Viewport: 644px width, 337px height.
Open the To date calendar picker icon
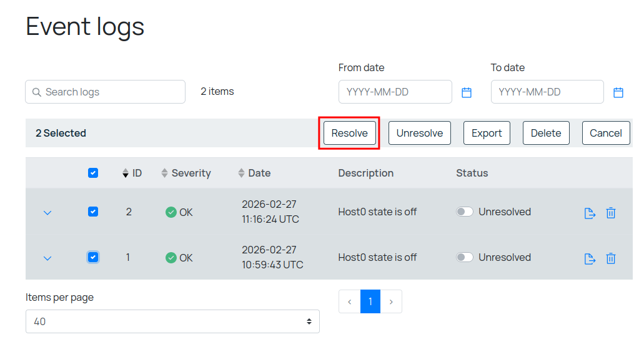tap(618, 92)
